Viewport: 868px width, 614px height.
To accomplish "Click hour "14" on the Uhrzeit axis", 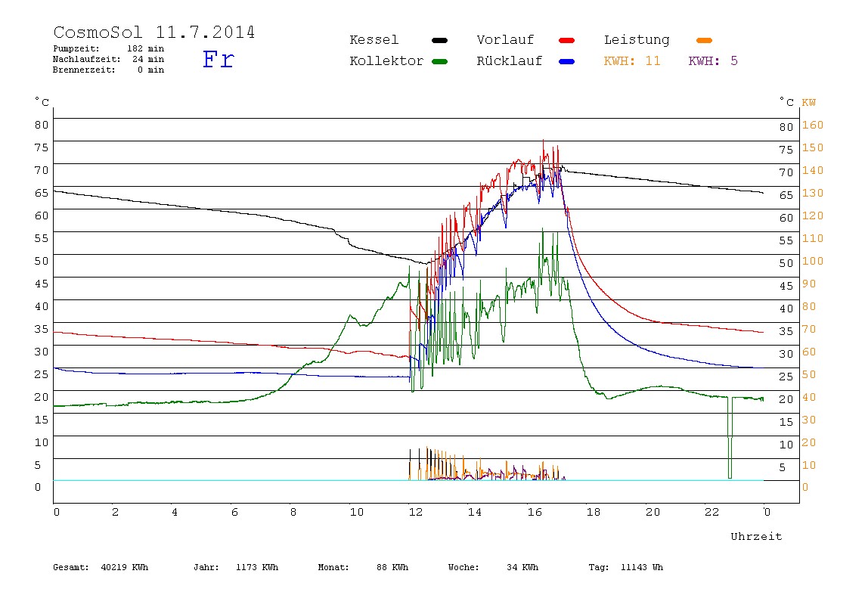I will point(475,512).
